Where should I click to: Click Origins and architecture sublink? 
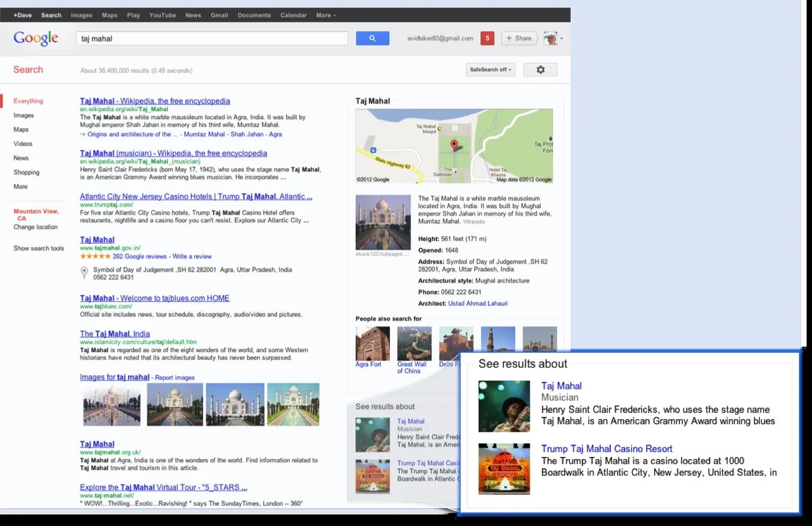coord(134,134)
